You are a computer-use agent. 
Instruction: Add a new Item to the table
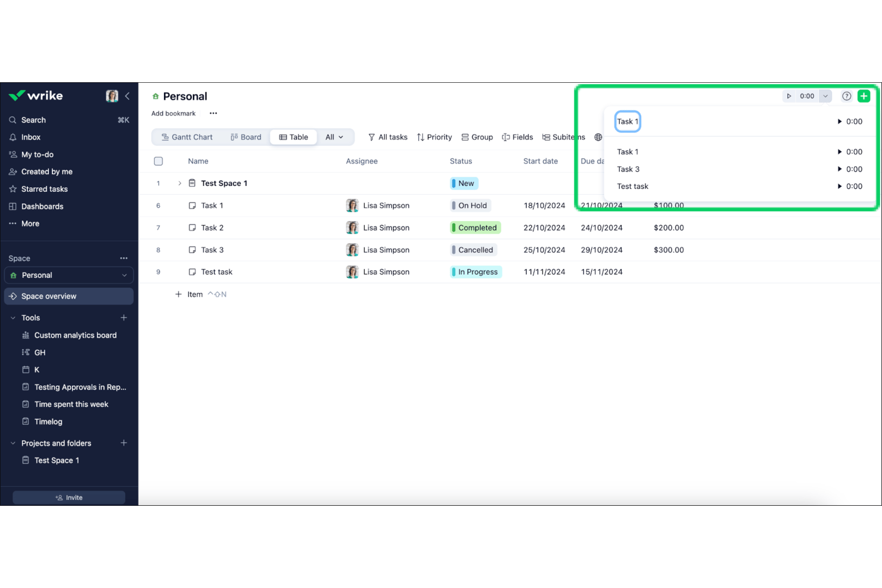point(190,294)
